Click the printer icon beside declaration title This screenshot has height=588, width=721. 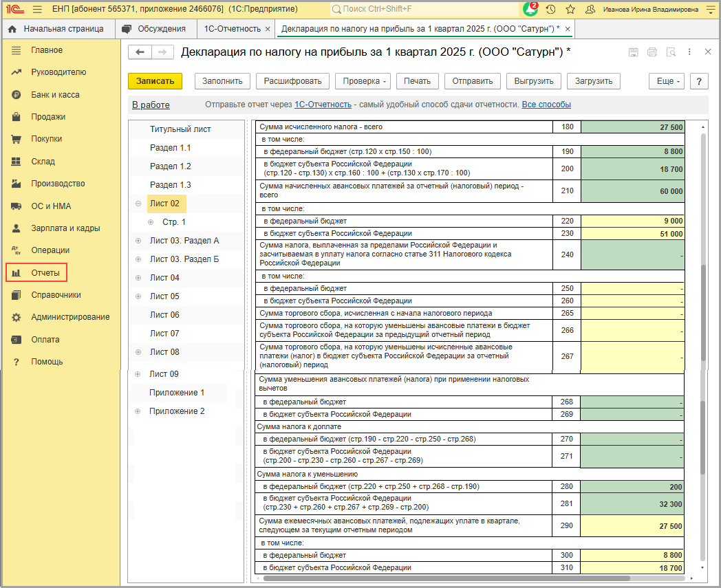pyautogui.click(x=652, y=53)
